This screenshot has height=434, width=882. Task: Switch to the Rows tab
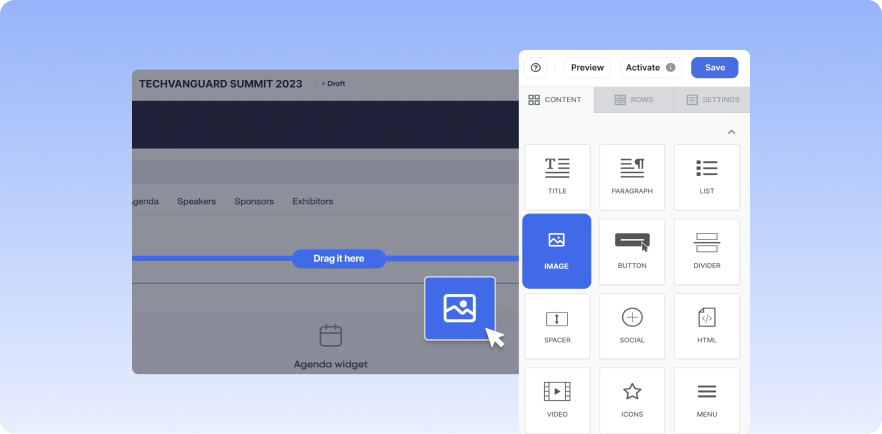[x=633, y=100]
